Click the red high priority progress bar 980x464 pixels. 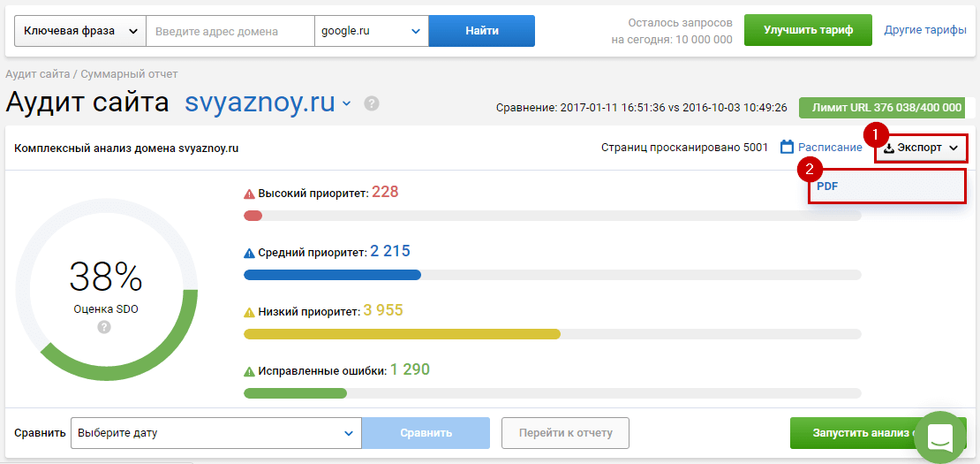[253, 216]
